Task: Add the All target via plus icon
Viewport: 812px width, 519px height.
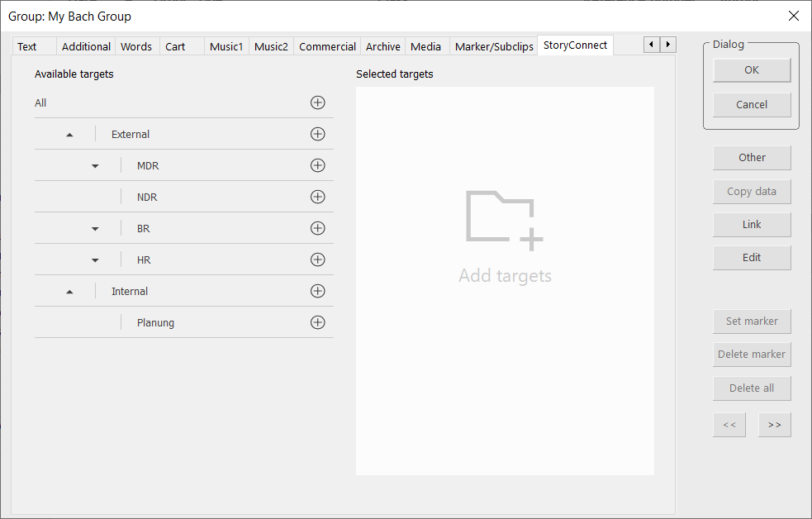Action: (317, 102)
